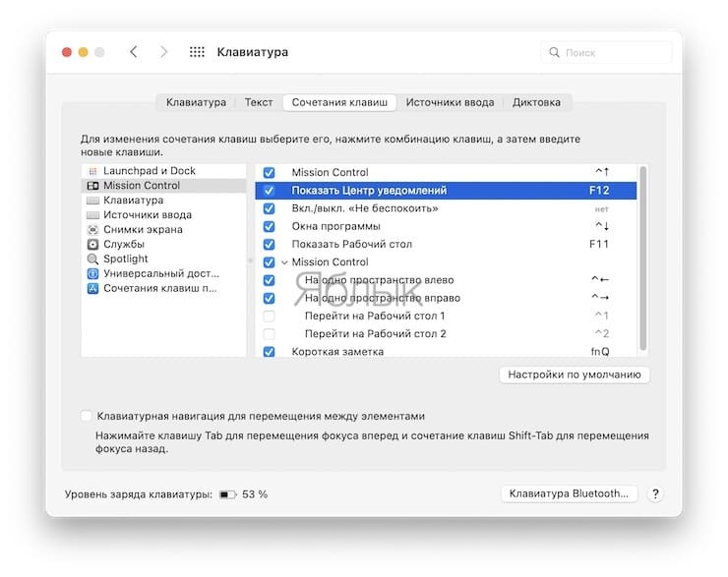
Task: Select Клавиатура category in sidebar
Action: pos(163,201)
